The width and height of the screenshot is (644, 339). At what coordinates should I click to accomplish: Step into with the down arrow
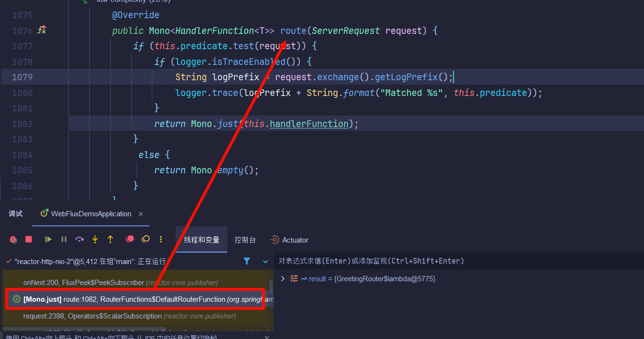point(95,239)
